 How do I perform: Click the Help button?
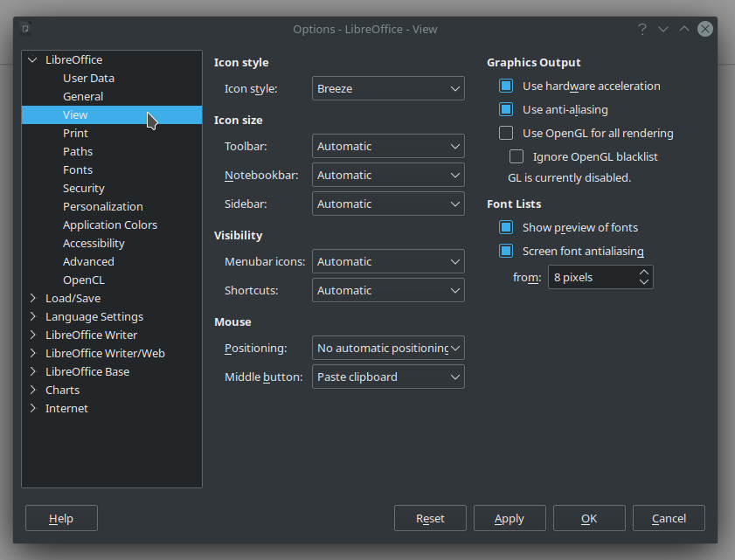(x=61, y=518)
